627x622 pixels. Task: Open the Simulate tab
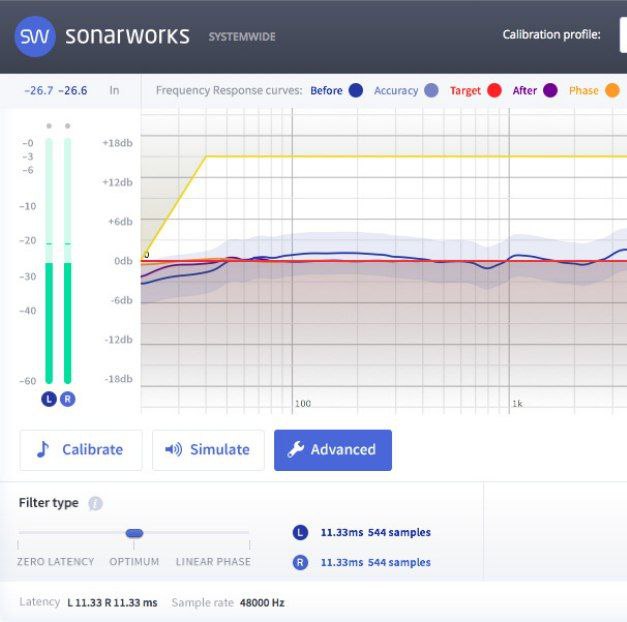pos(208,450)
